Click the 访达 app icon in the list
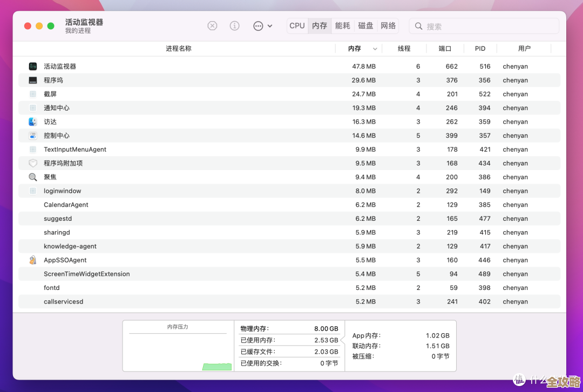 coord(32,121)
